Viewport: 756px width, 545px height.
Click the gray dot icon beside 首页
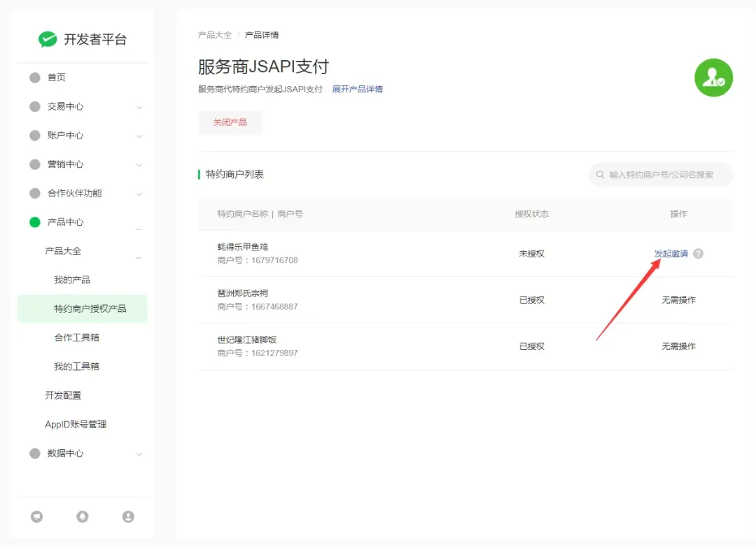35,78
